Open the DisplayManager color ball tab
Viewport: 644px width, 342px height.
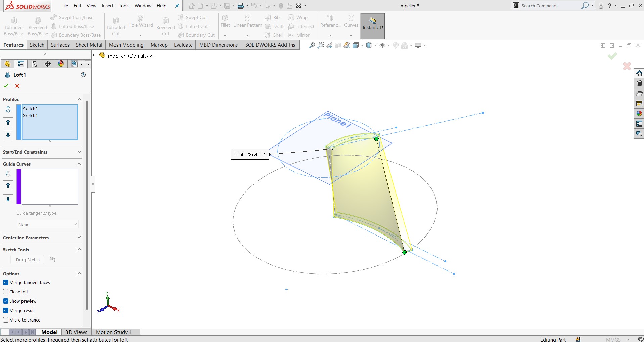click(61, 64)
